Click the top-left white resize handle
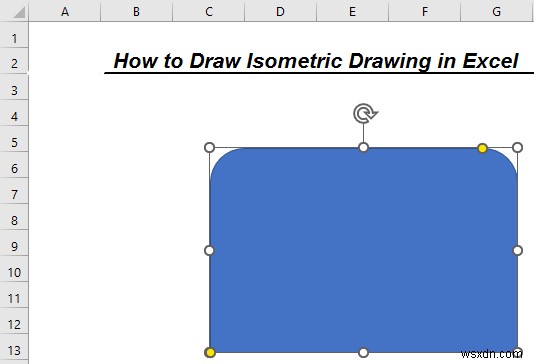 209,147
